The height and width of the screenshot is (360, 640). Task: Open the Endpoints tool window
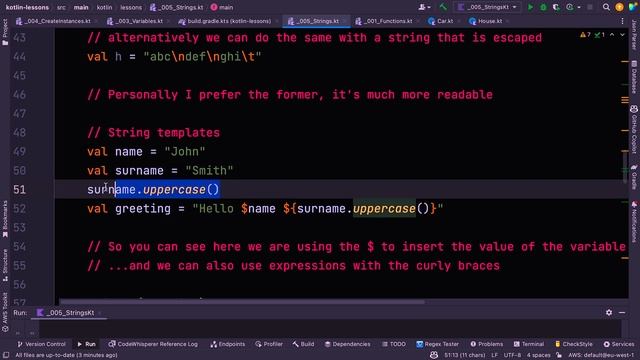pyautogui.click(x=228, y=344)
